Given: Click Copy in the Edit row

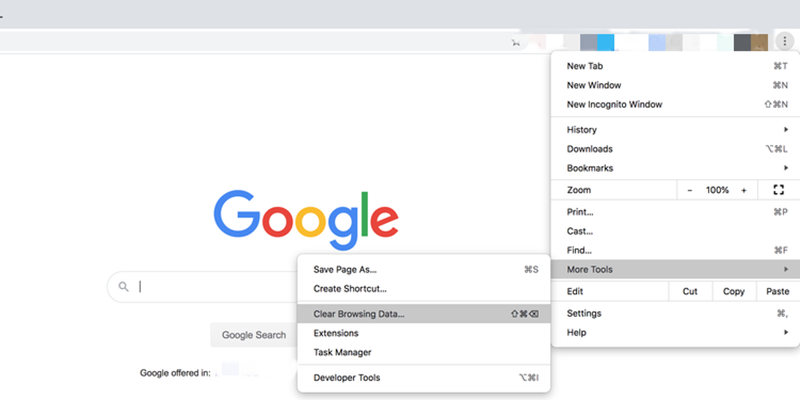Looking at the screenshot, I should pyautogui.click(x=734, y=291).
